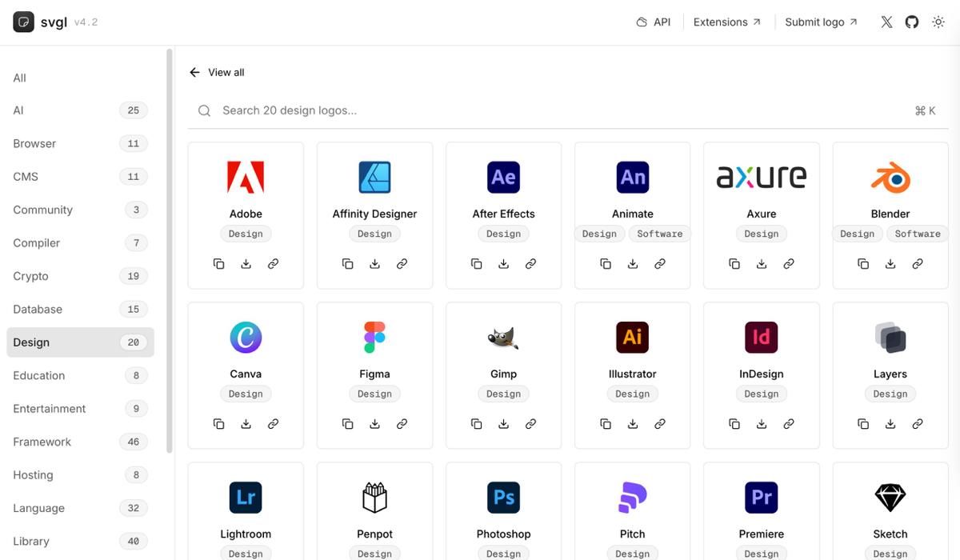Click the sidebar vertical scrollbar
The width and height of the screenshot is (960, 560).
click(169, 240)
